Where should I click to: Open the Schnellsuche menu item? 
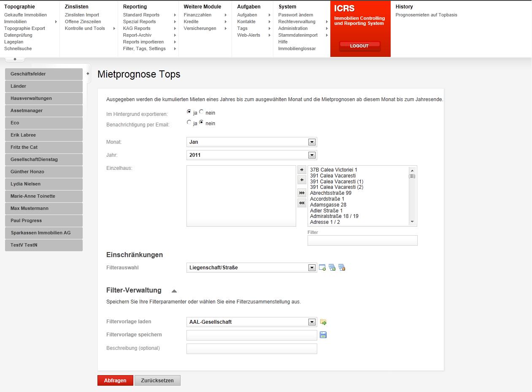pyautogui.click(x=18, y=48)
